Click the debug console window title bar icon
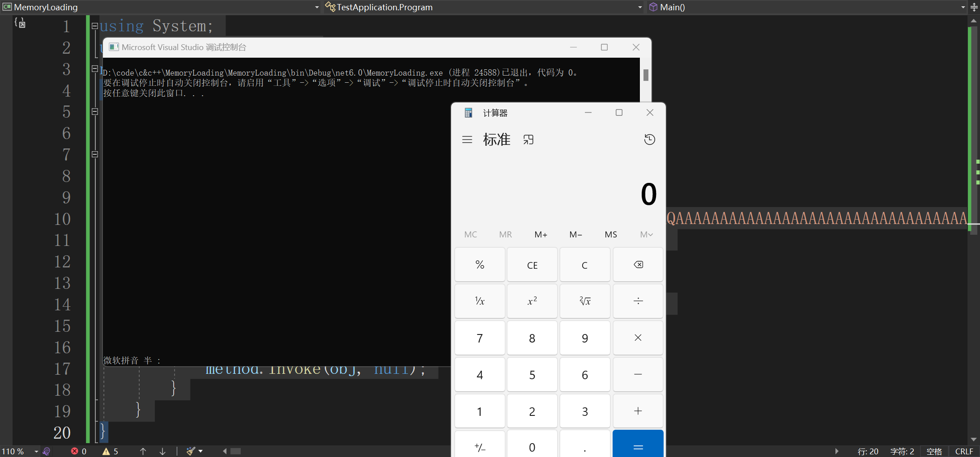Screen dimensions: 980x457 pos(114,47)
